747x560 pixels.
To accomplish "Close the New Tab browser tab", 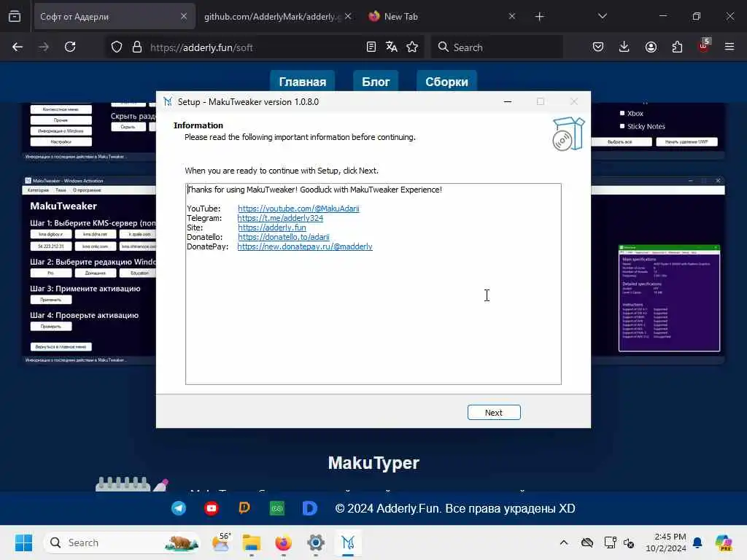I will tap(511, 16).
